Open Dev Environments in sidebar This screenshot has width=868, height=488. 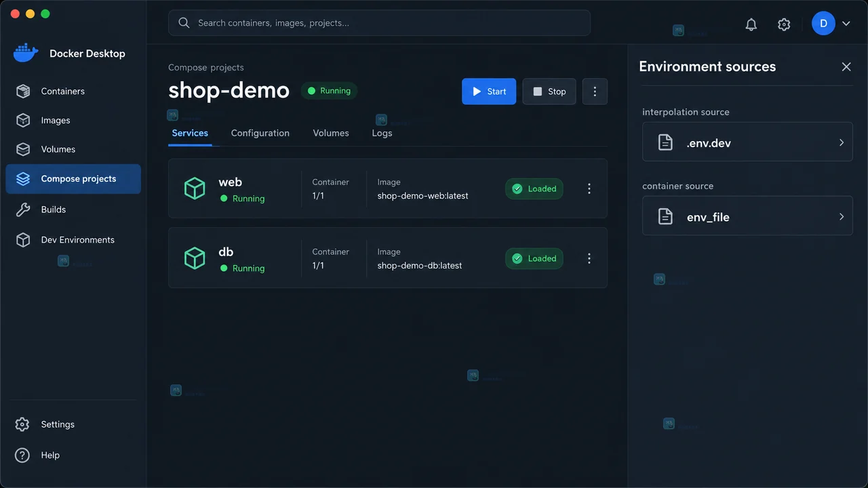73,240
